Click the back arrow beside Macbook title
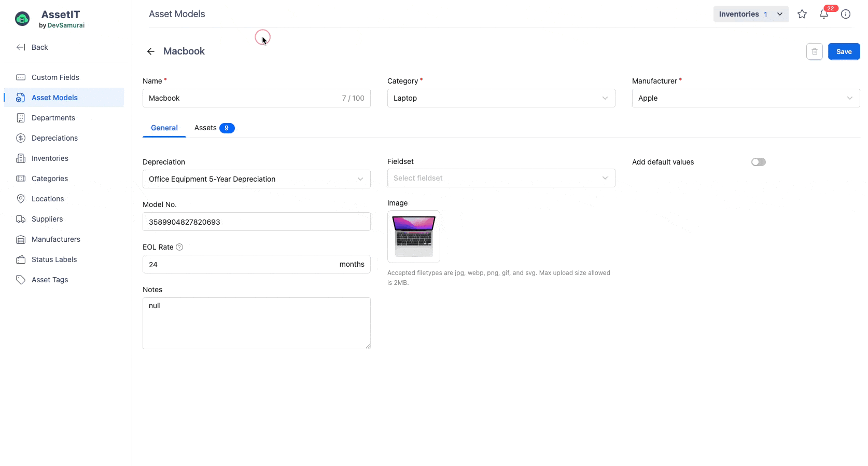 pyautogui.click(x=151, y=51)
